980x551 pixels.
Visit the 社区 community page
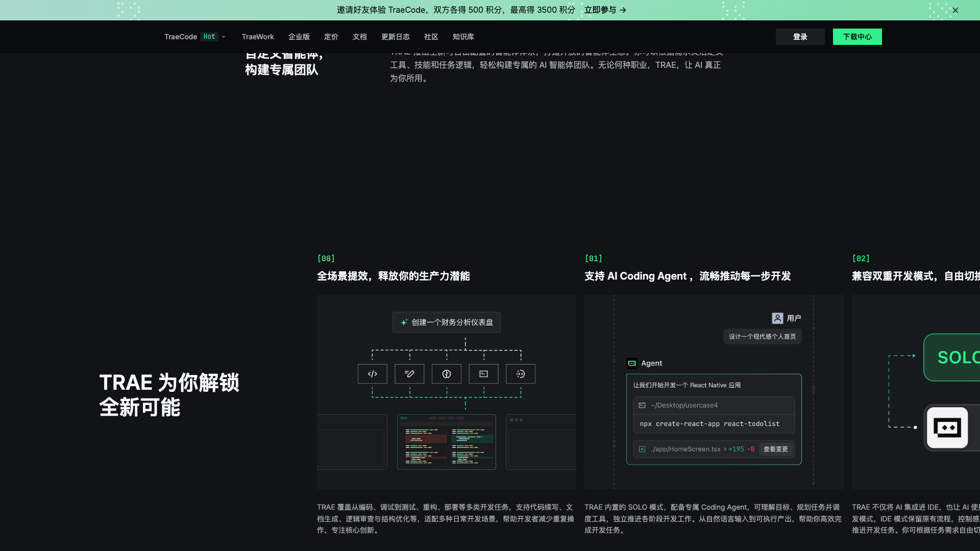coord(431,37)
